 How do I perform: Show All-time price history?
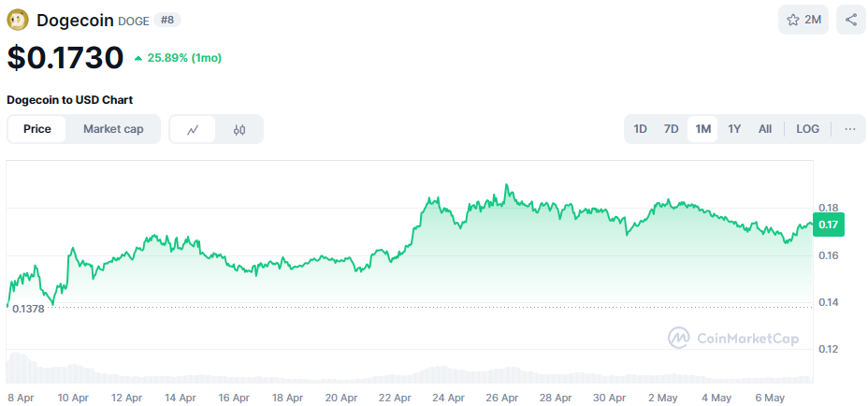pyautogui.click(x=765, y=129)
